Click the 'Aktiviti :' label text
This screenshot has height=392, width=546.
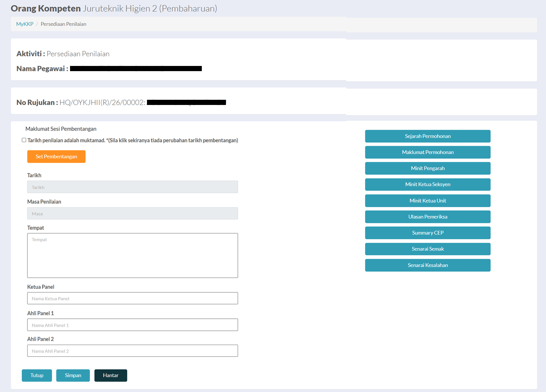(31, 54)
